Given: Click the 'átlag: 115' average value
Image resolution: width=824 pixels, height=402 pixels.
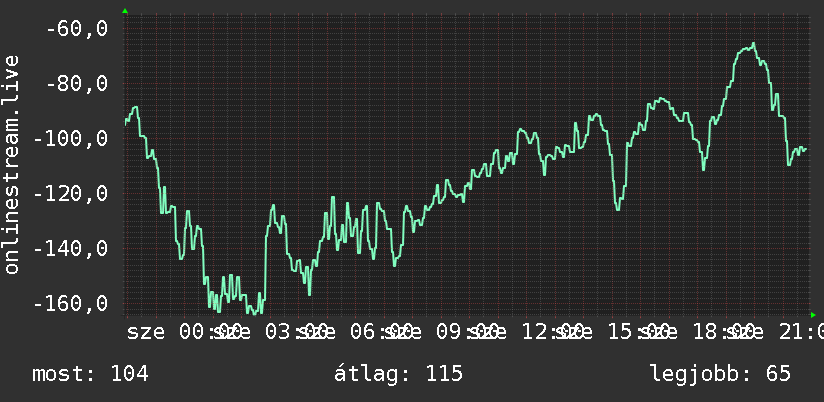Looking at the screenshot, I should click(398, 374).
